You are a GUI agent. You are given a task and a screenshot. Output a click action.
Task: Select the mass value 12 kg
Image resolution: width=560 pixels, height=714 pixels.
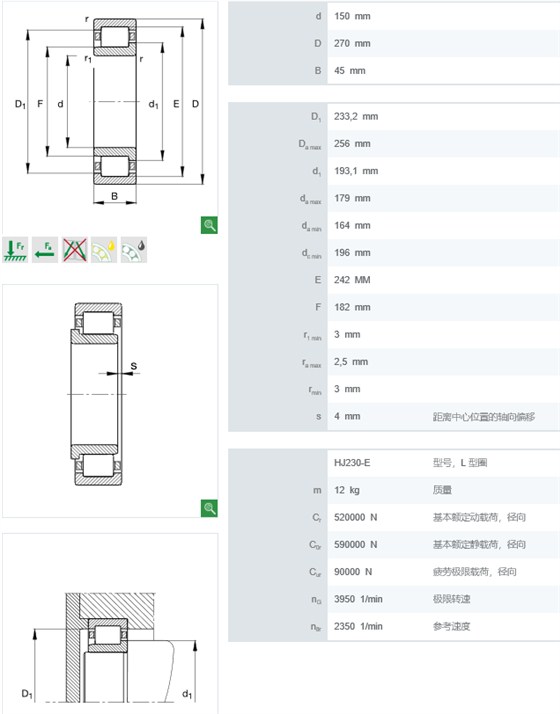346,490
